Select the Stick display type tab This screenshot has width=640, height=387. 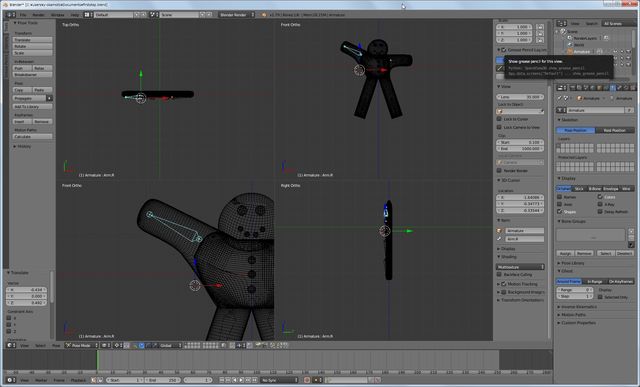[x=579, y=189]
